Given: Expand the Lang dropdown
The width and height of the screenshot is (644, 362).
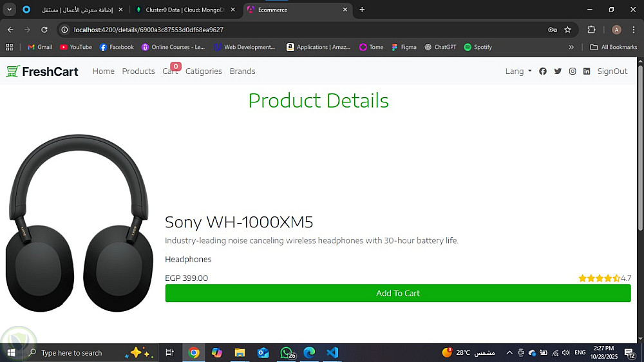Looking at the screenshot, I should pos(518,71).
